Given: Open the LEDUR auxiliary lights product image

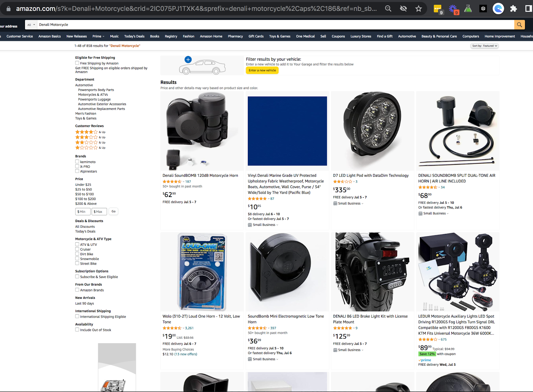Looking at the screenshot, I should (458, 272).
